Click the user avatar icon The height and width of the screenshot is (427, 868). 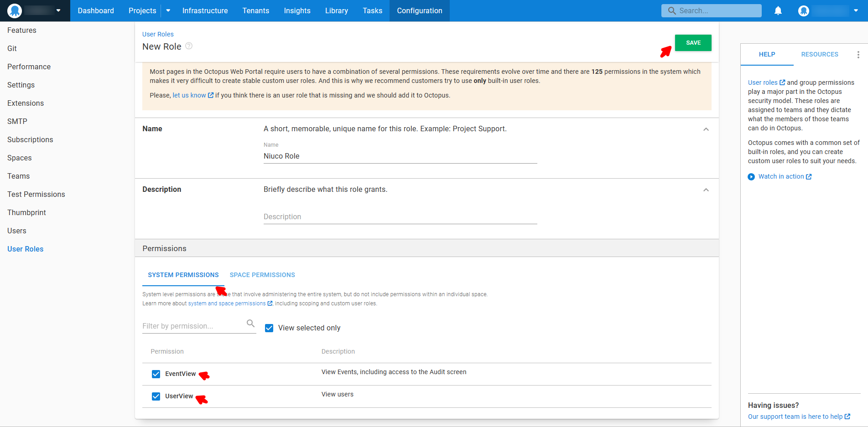(804, 10)
